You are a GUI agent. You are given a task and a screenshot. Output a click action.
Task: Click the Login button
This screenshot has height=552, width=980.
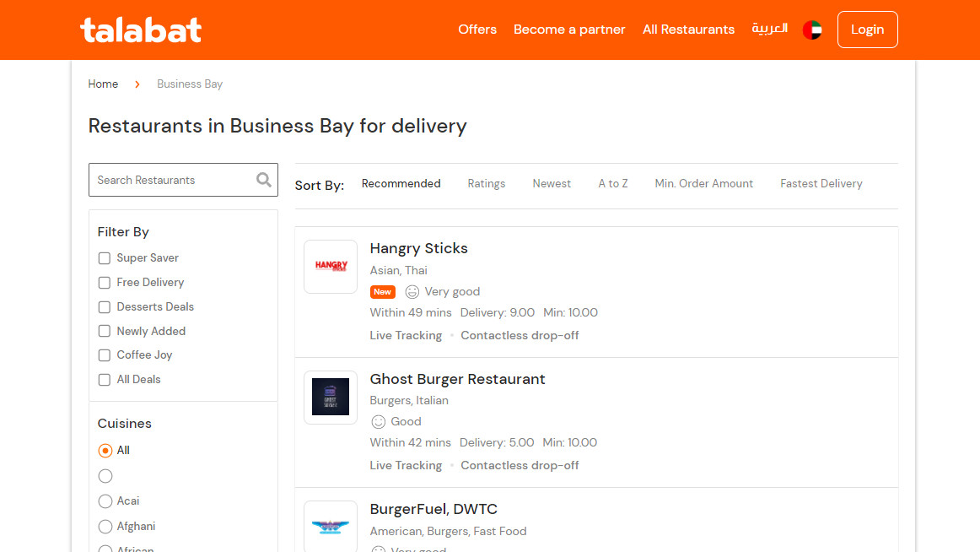click(867, 29)
